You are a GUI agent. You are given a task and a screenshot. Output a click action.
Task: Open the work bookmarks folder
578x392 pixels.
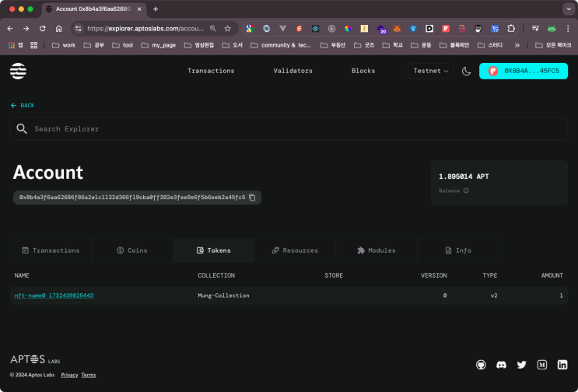click(64, 45)
